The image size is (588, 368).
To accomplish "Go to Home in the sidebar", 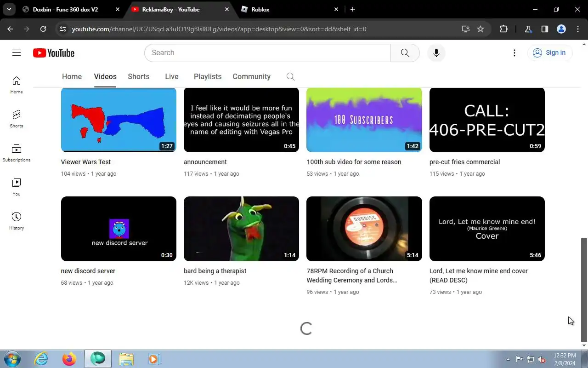I will 17,85.
